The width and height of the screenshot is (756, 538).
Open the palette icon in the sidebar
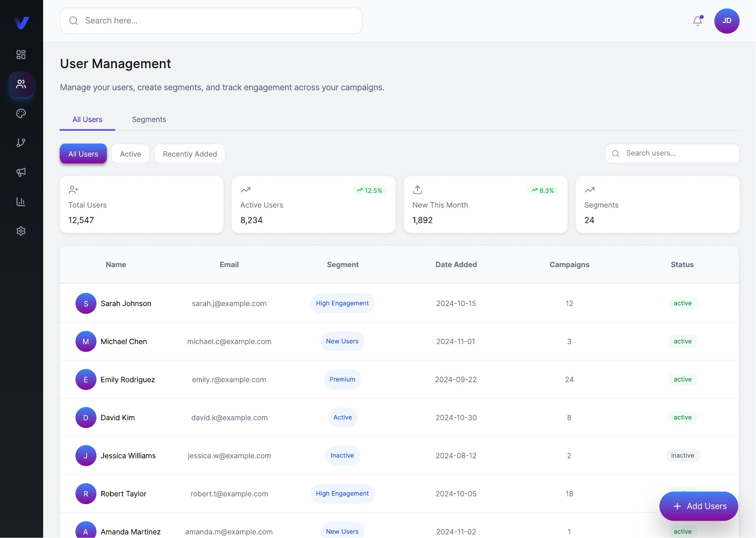(x=21, y=113)
